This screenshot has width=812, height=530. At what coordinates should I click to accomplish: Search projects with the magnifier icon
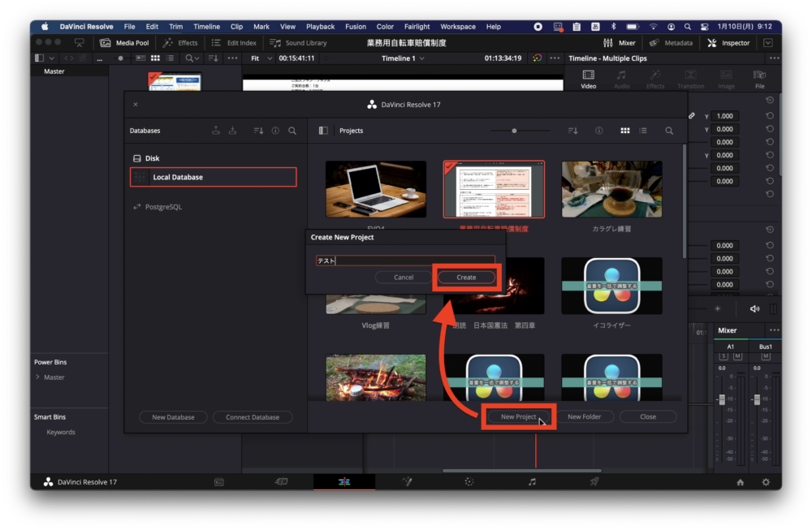[x=669, y=131]
